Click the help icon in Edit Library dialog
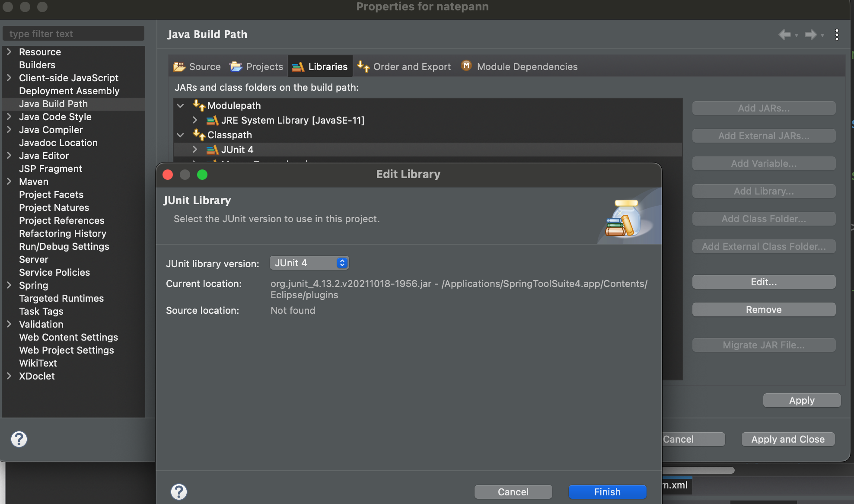The image size is (854, 504). point(178,491)
